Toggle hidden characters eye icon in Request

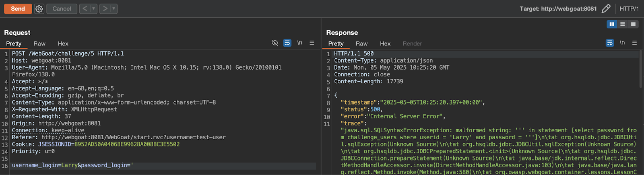click(x=275, y=43)
